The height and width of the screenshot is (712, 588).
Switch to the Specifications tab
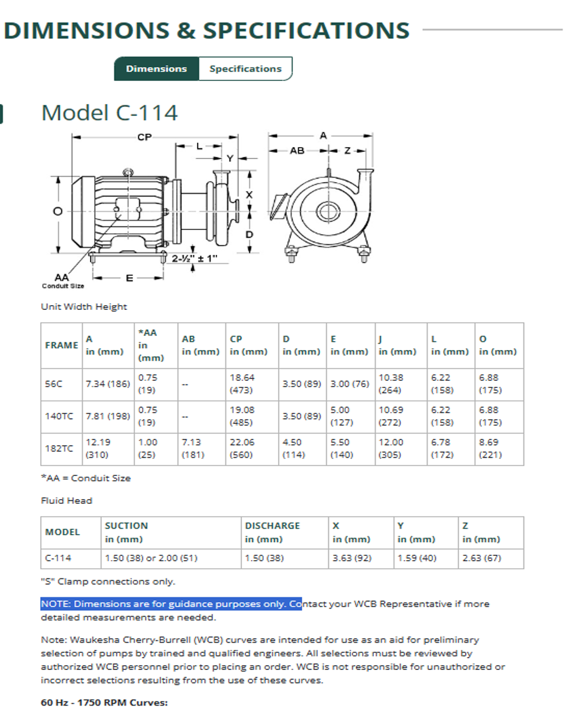click(x=245, y=69)
